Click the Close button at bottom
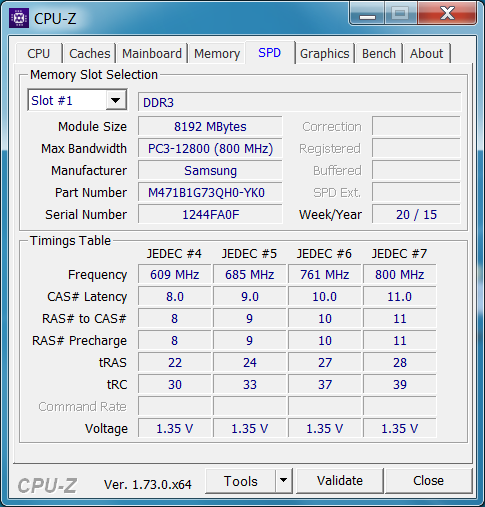 428,480
